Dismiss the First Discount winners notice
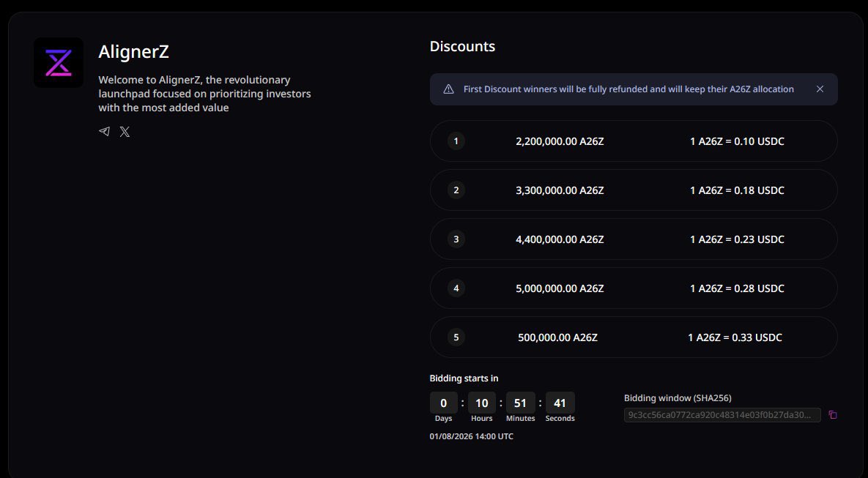The height and width of the screenshot is (478, 868). tap(820, 89)
